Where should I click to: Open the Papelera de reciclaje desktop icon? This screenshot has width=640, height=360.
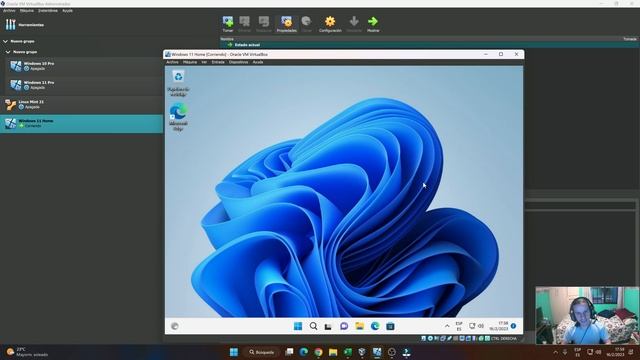click(x=178, y=83)
